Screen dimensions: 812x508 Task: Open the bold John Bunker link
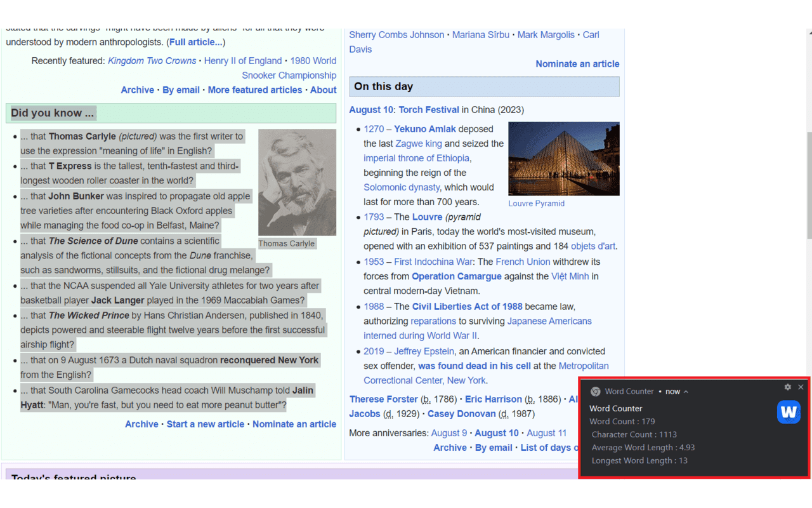coord(76,196)
